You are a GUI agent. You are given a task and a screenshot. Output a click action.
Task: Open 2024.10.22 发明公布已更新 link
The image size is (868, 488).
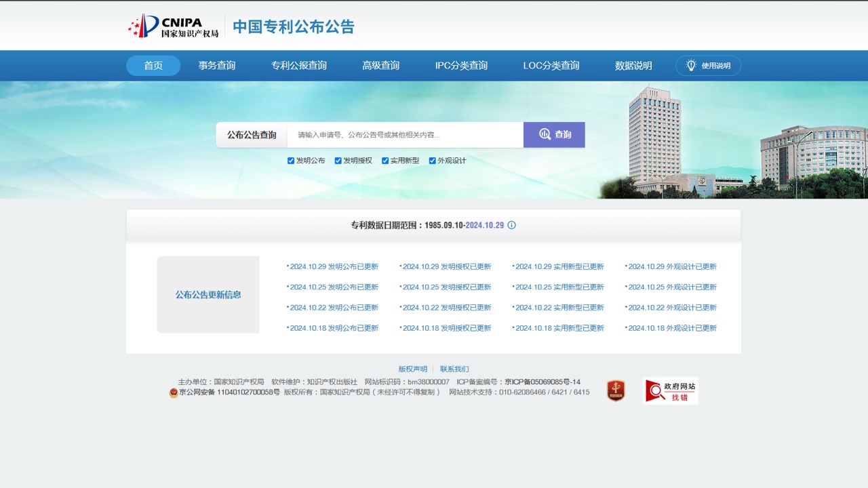pyautogui.click(x=334, y=308)
